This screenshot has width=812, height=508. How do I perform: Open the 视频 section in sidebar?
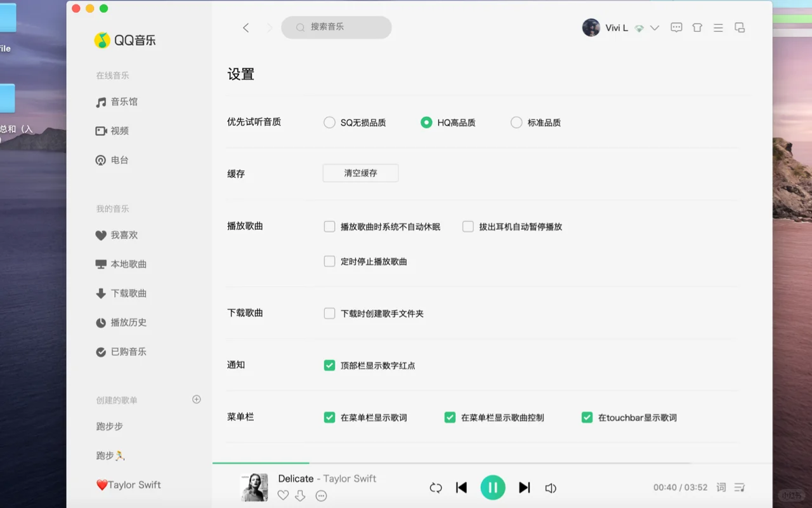[119, 131]
